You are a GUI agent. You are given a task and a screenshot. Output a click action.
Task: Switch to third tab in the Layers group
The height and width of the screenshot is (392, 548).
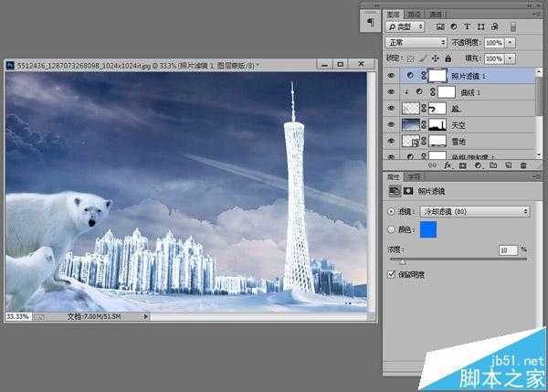point(436,15)
